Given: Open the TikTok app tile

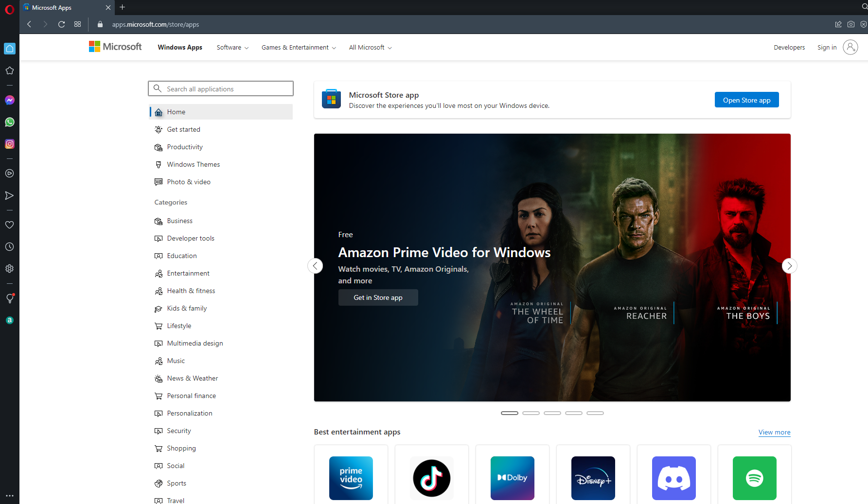Looking at the screenshot, I should [432, 478].
